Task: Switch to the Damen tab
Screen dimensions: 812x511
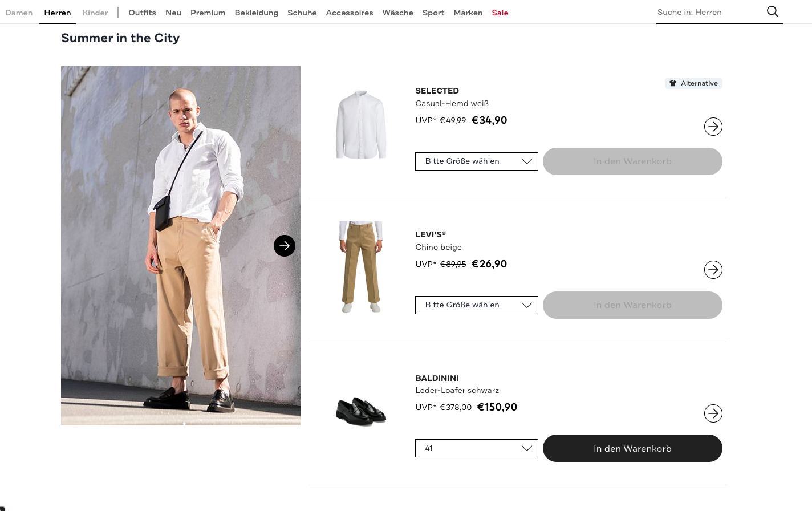Action: (x=19, y=13)
